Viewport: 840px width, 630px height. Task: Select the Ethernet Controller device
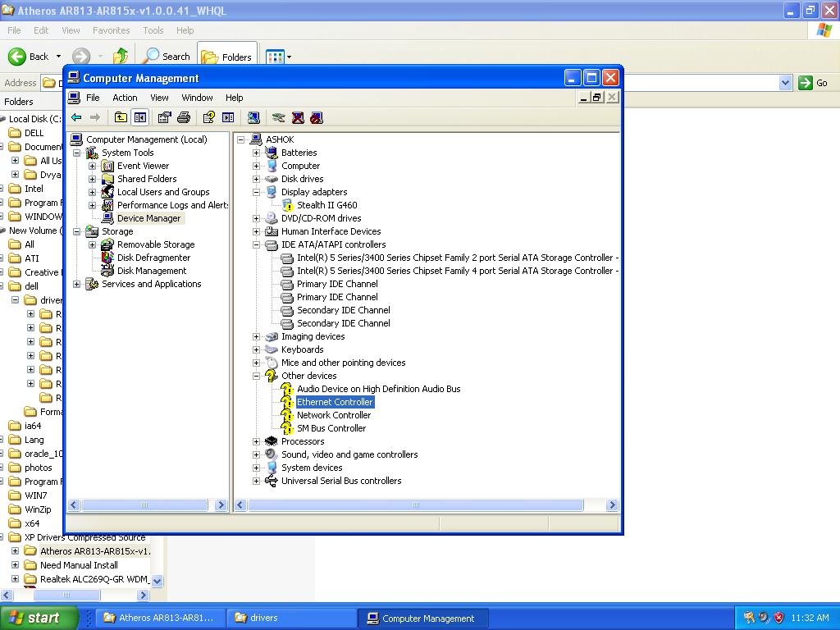click(x=335, y=402)
